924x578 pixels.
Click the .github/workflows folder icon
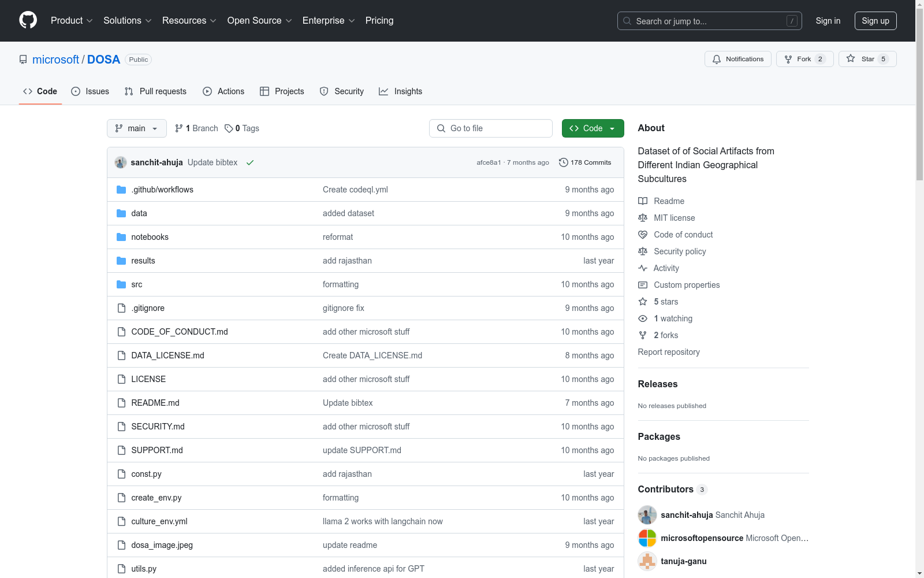[x=121, y=190]
